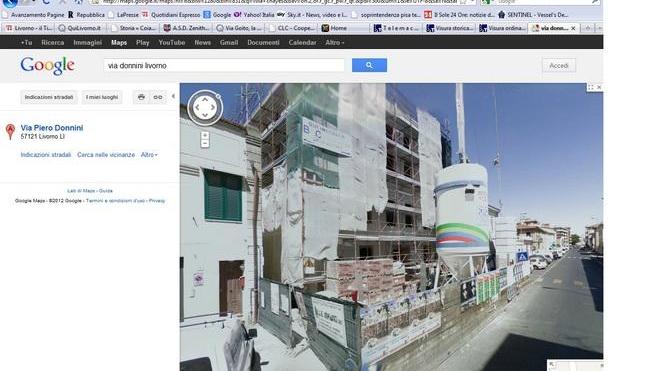Close the via donn... browser tab

pos(573,28)
